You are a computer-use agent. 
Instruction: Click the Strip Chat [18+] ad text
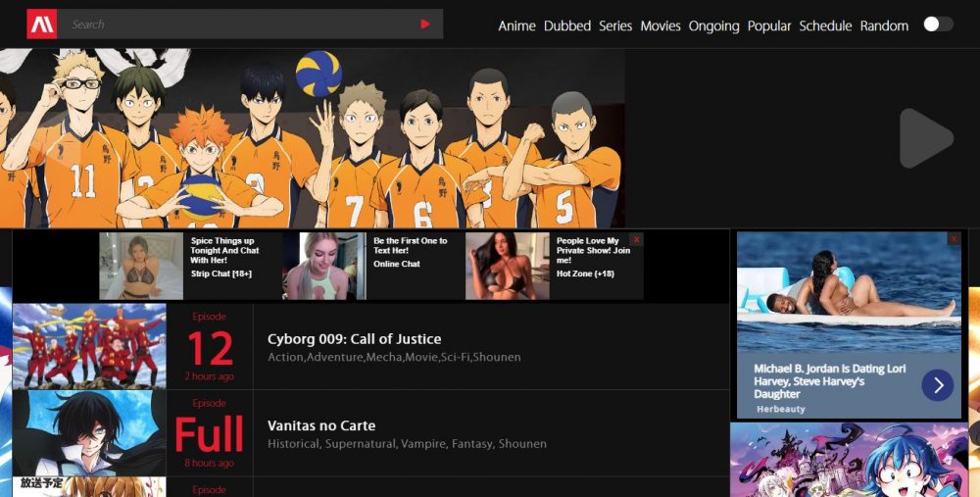point(221,273)
